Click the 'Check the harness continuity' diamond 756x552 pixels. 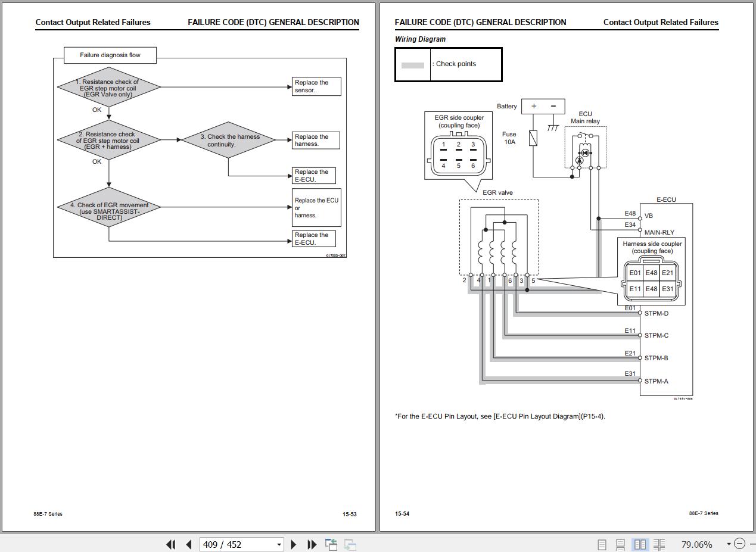229,141
